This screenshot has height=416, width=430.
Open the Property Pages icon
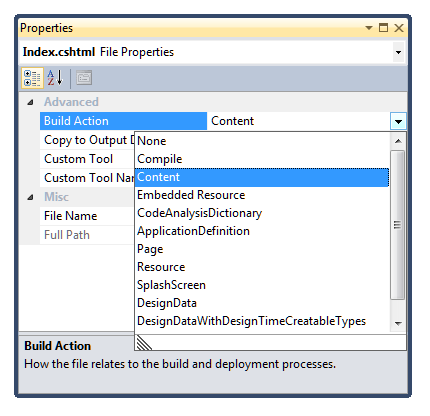pyautogui.click(x=84, y=78)
